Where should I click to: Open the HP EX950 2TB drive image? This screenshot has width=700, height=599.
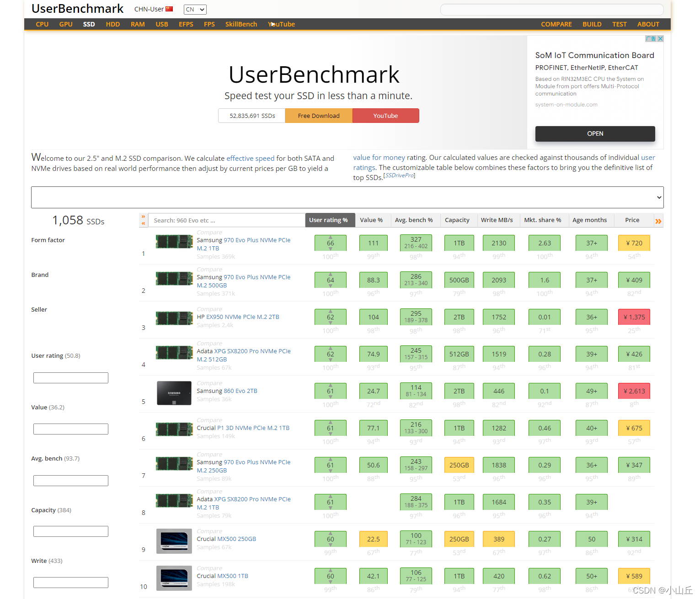pos(174,318)
